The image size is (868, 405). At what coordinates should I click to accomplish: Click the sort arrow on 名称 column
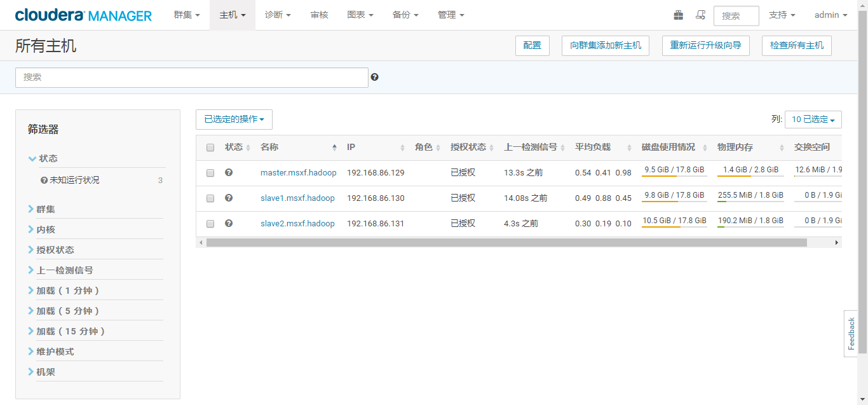tap(334, 147)
